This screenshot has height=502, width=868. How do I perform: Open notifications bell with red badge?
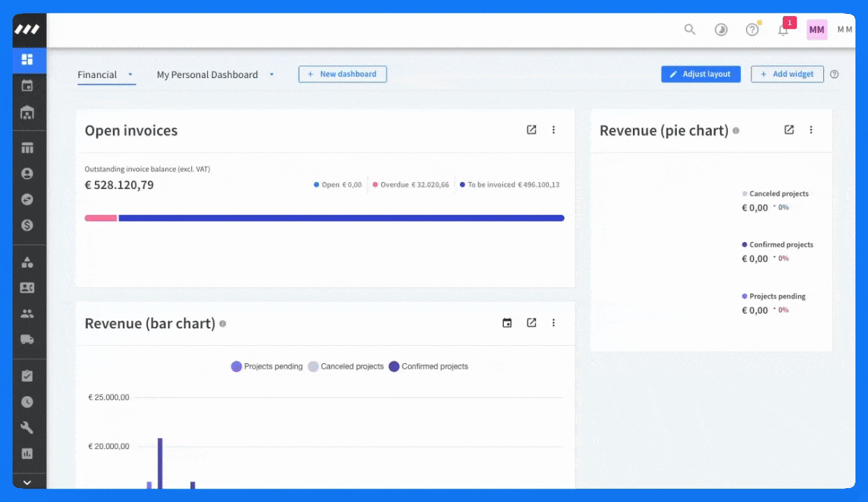pyautogui.click(x=784, y=30)
